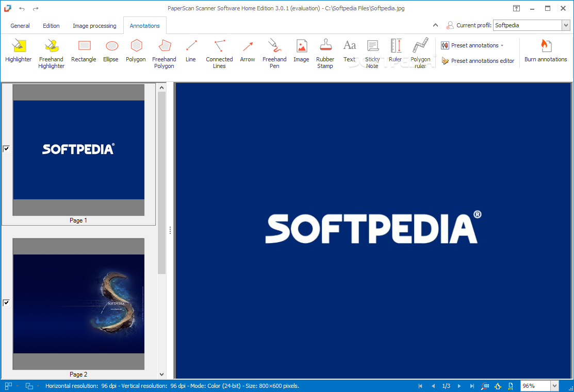574x392 pixels.
Task: Click the 96% zoom value field
Action: [536, 386]
